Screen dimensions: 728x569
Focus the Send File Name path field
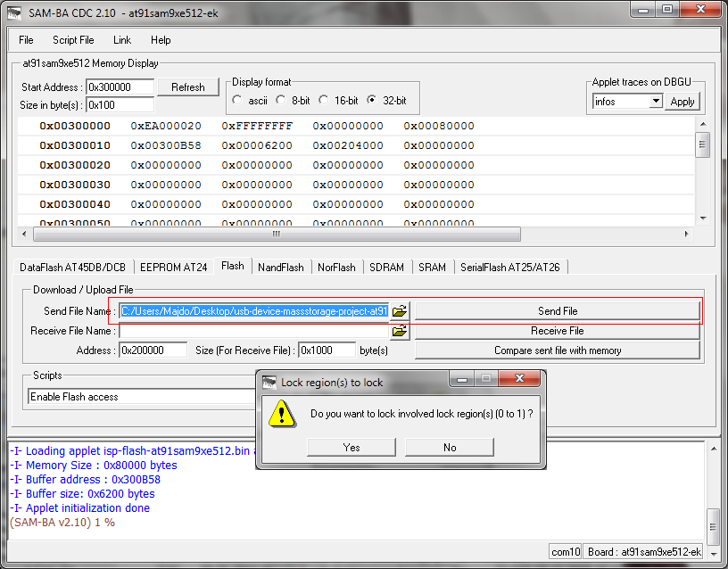click(x=254, y=311)
